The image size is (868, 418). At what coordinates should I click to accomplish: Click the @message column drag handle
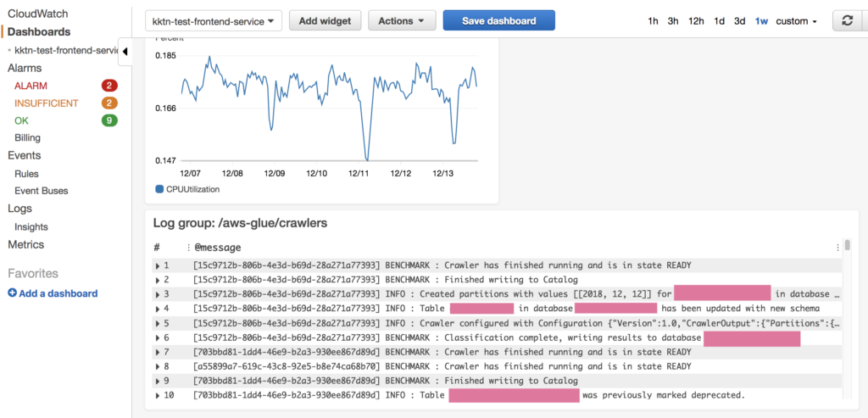coord(189,248)
